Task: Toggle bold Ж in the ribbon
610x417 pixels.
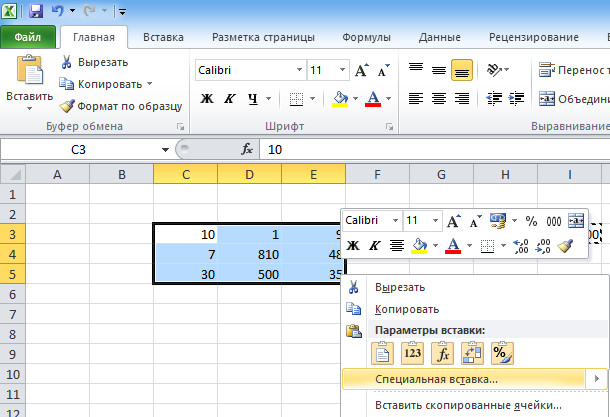Action: 207,99
